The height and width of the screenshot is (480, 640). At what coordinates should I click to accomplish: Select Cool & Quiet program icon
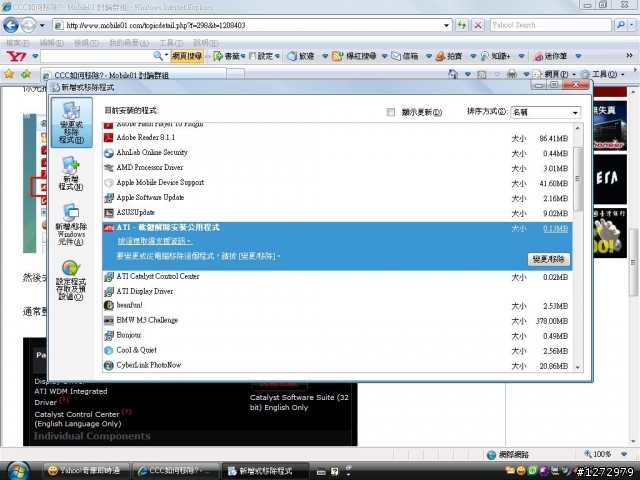(109, 350)
